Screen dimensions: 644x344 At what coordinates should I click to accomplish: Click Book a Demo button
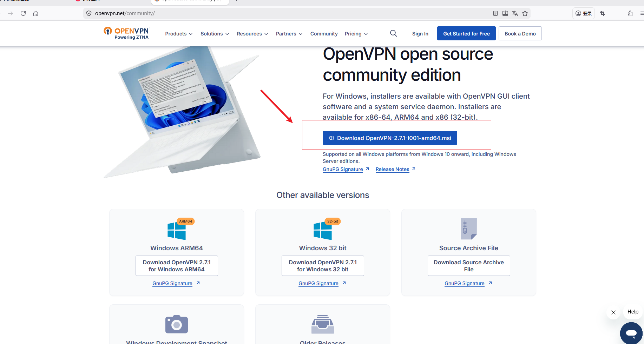[520, 33]
